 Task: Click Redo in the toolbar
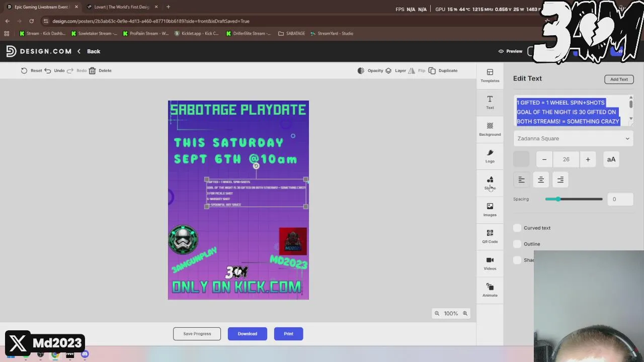pyautogui.click(x=76, y=70)
